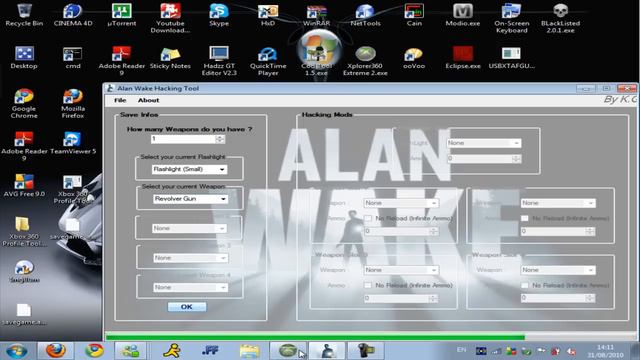The height and width of the screenshot is (360, 640).
Task: Click the OK button under Save Infos
Action: [x=187, y=307]
